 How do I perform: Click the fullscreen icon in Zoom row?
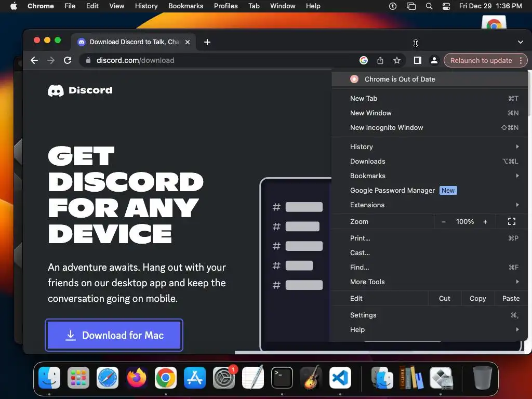point(512,221)
